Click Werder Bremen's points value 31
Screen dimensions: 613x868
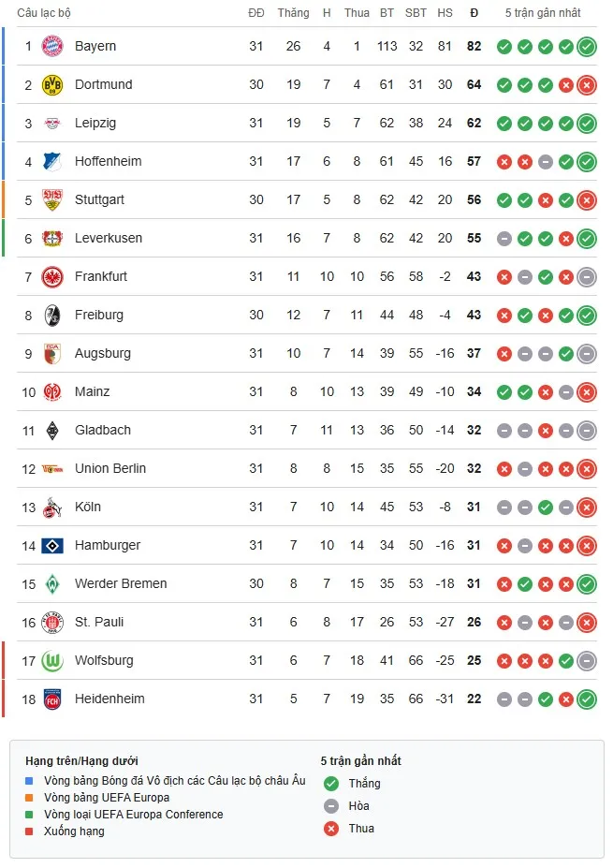click(x=474, y=583)
